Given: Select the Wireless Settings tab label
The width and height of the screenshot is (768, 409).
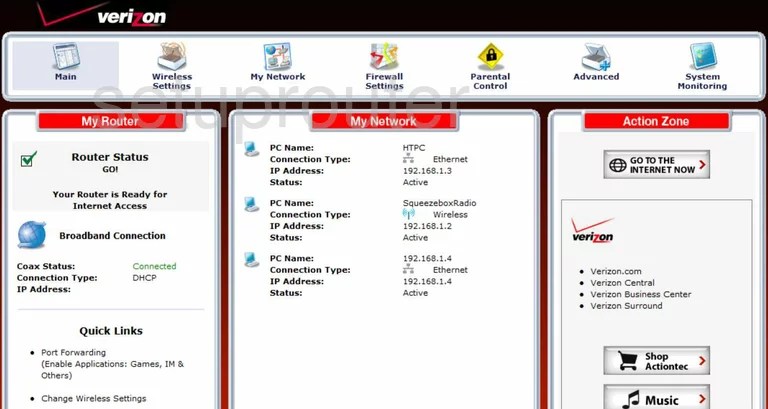Looking at the screenshot, I should pos(171,81).
